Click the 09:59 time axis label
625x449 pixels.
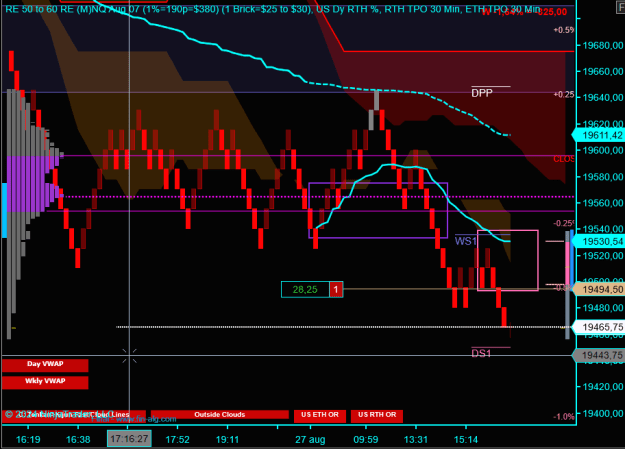(x=366, y=439)
